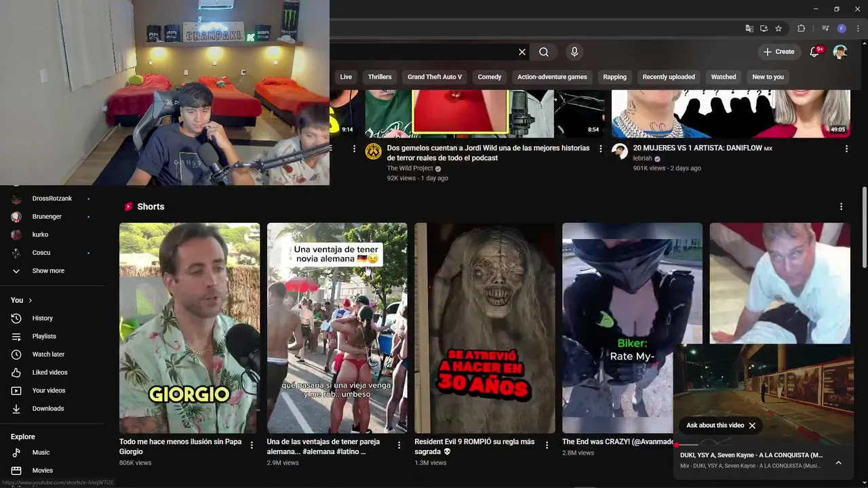
Task: Click the page vertical scrollbar
Action: point(864,227)
